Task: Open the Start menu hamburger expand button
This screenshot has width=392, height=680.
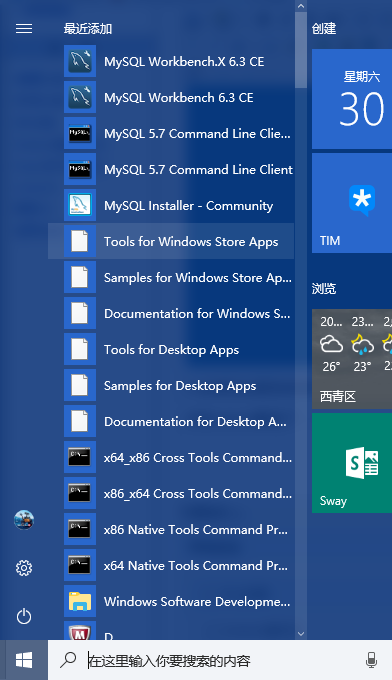Action: pyautogui.click(x=24, y=29)
